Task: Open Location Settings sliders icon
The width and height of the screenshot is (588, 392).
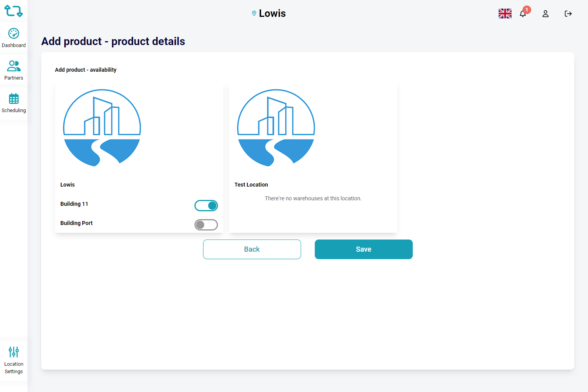Action: 14,352
